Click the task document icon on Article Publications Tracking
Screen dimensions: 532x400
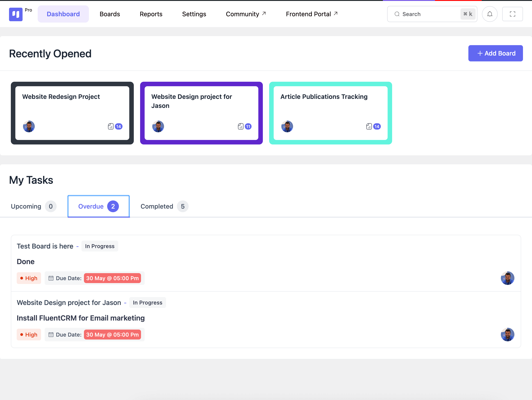369,126
